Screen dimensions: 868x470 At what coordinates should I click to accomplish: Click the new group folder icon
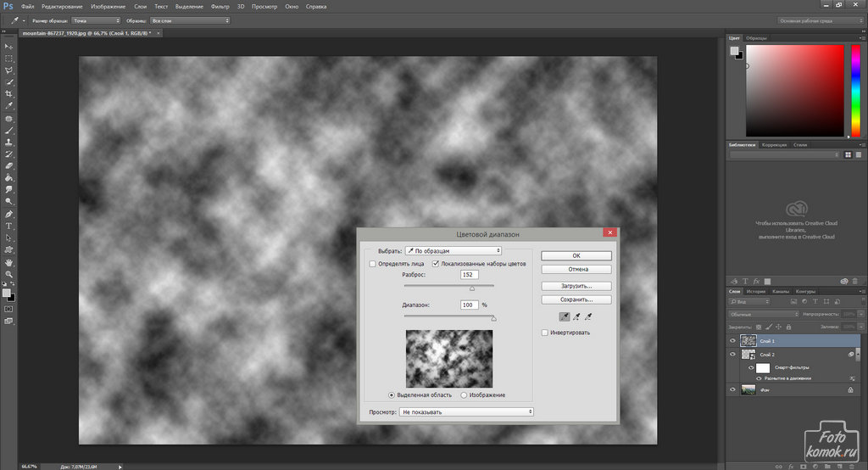pyautogui.click(x=826, y=467)
